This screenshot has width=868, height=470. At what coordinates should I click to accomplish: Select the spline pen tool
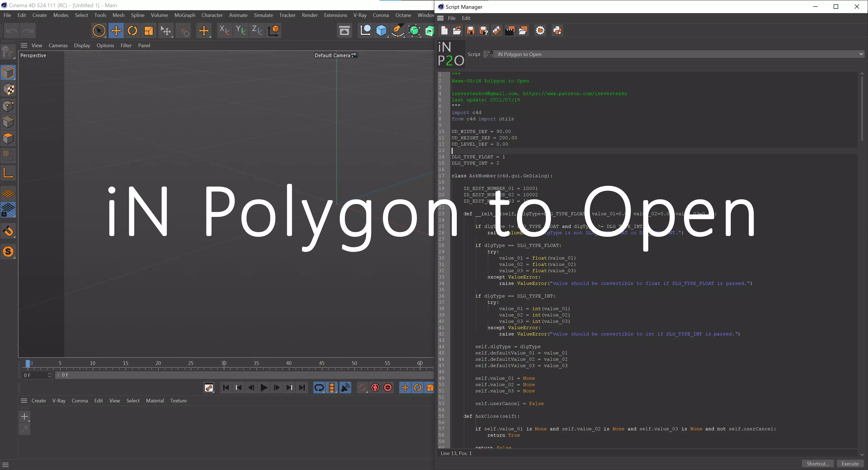[x=398, y=31]
